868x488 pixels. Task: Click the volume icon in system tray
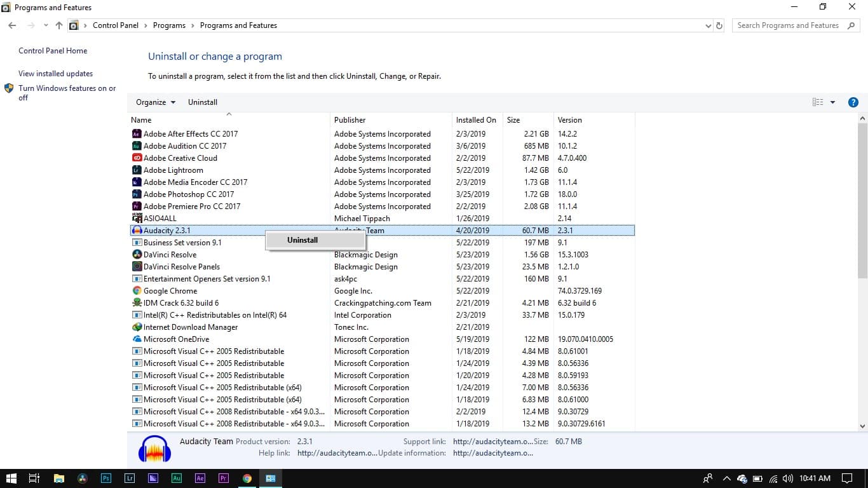click(788, 478)
